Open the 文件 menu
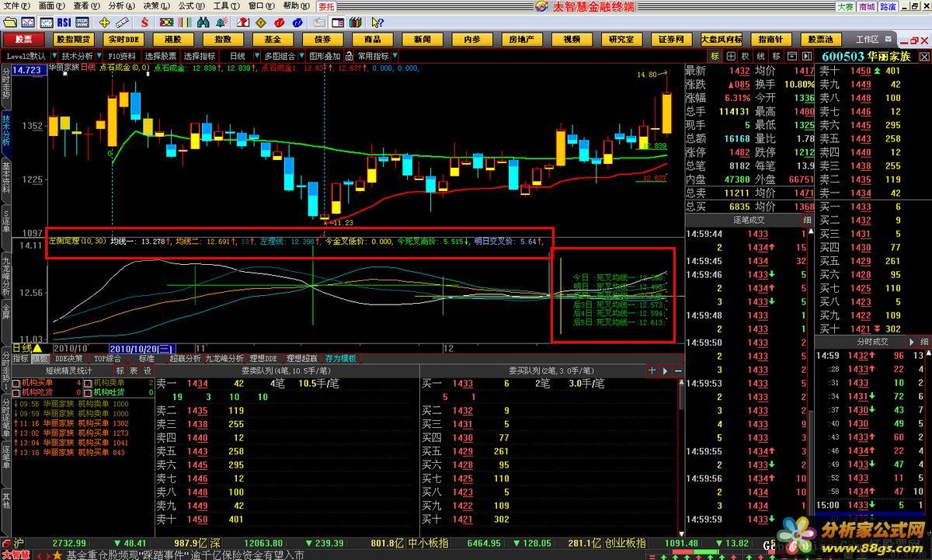Viewport: 932px width, 560px height. (x=16, y=6)
